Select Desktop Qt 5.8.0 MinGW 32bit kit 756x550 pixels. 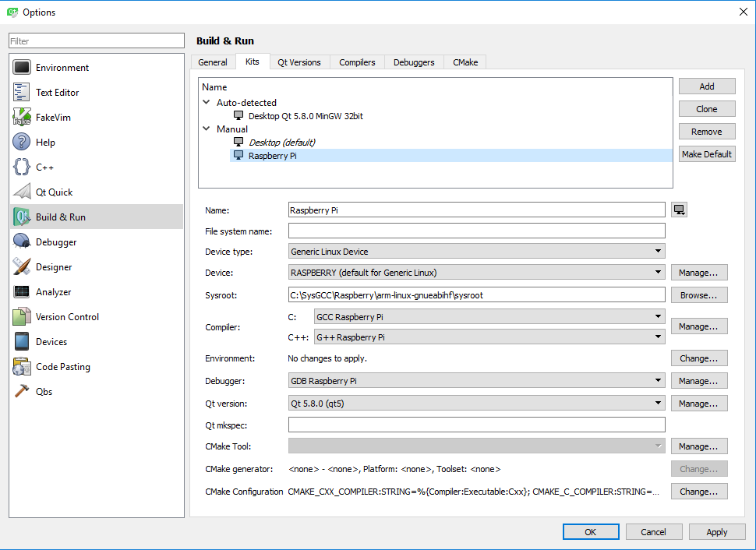pos(451,116)
